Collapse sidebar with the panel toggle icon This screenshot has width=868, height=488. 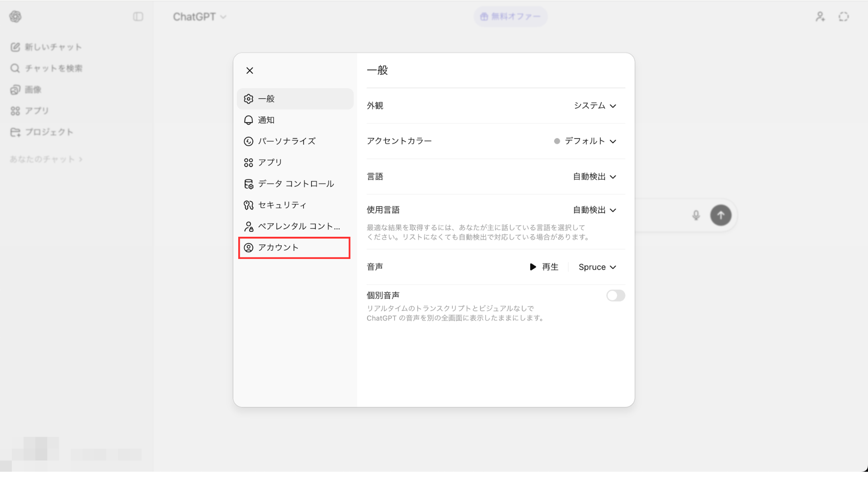(x=138, y=17)
